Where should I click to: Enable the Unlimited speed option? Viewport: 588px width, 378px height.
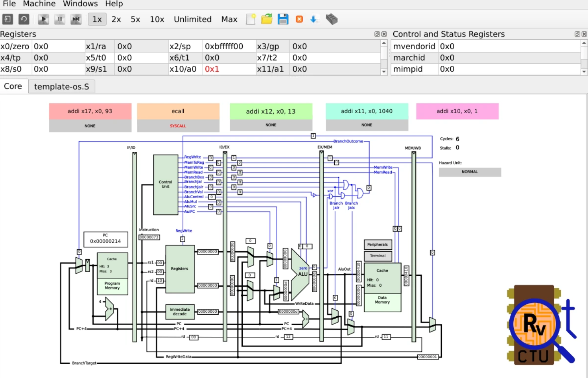click(x=193, y=19)
